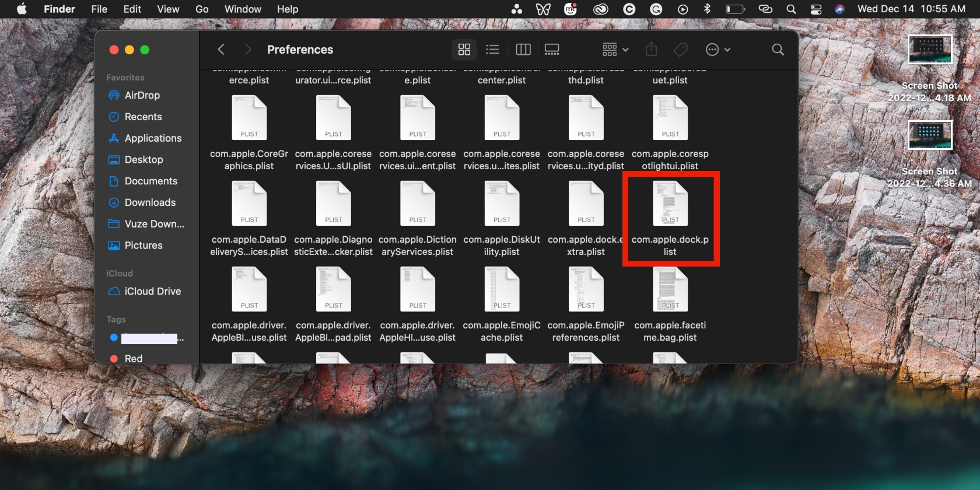Viewport: 980px width, 490px height.
Task: Go forward with the Finder forward chevron
Action: (248, 50)
